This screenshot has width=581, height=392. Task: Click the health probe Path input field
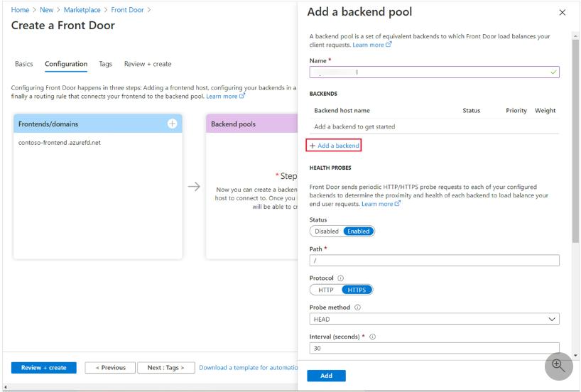(434, 261)
